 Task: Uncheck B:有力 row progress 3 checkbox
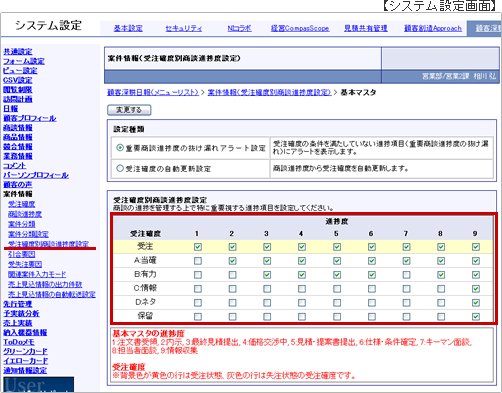(x=267, y=275)
